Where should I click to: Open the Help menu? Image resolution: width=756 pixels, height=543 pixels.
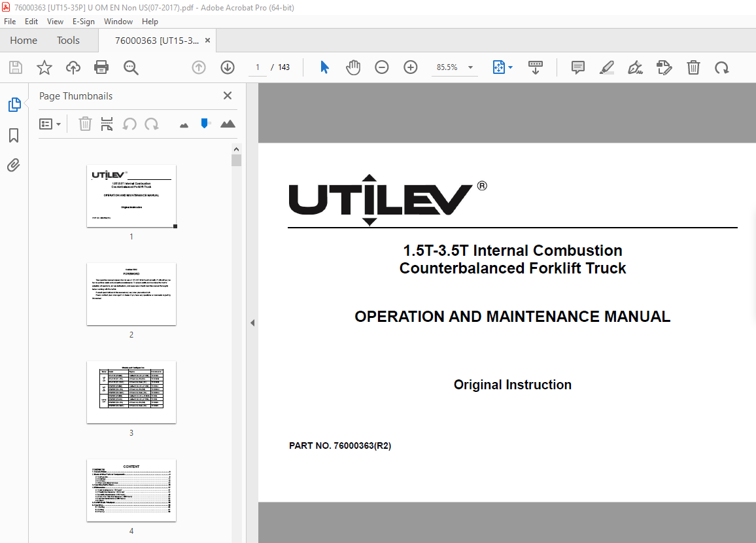[x=150, y=22]
